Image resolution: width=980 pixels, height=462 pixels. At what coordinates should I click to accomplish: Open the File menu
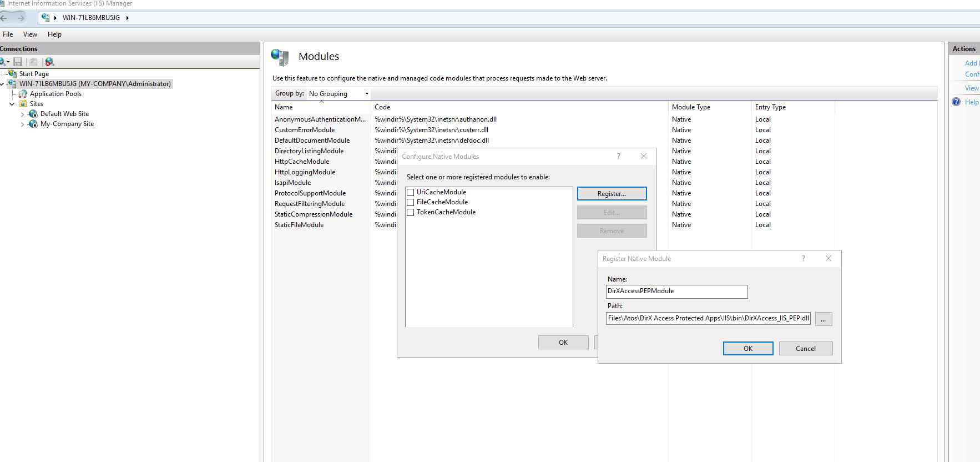pyautogui.click(x=8, y=34)
